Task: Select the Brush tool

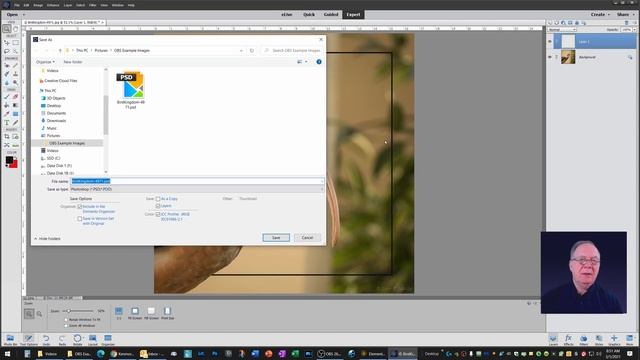Action: (7, 97)
